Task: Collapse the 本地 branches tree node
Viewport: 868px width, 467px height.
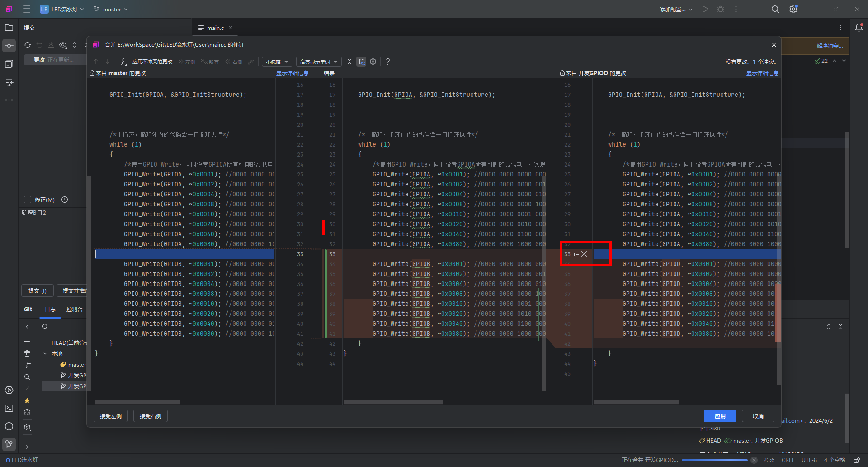Action: (x=45, y=353)
